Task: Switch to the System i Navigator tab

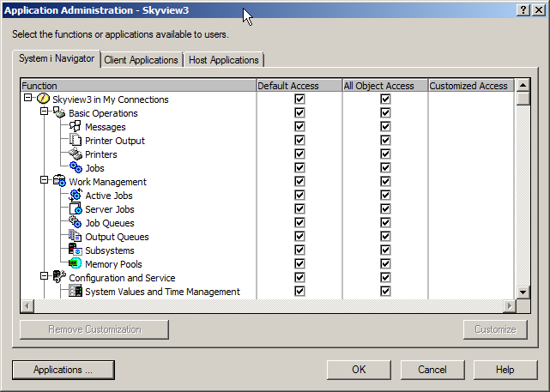Action: (57, 58)
